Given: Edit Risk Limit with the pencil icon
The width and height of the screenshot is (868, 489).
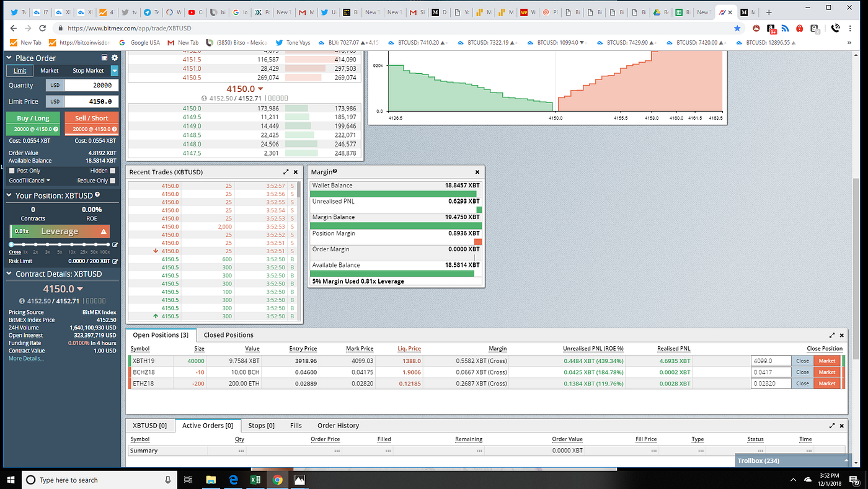Looking at the screenshot, I should pos(115,261).
